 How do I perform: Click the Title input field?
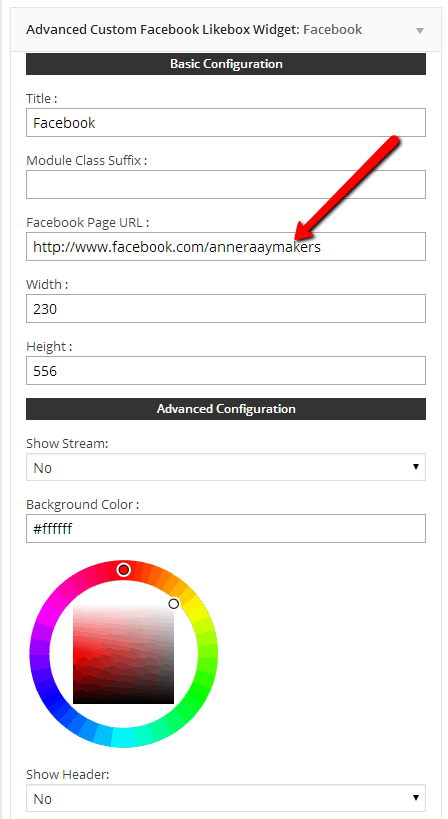[226, 123]
